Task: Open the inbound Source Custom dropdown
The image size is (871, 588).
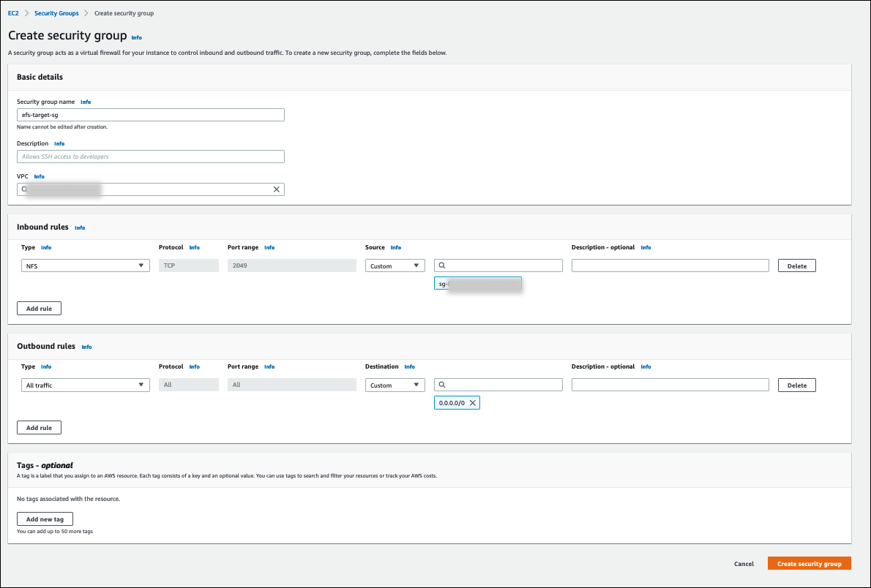Action: click(395, 266)
